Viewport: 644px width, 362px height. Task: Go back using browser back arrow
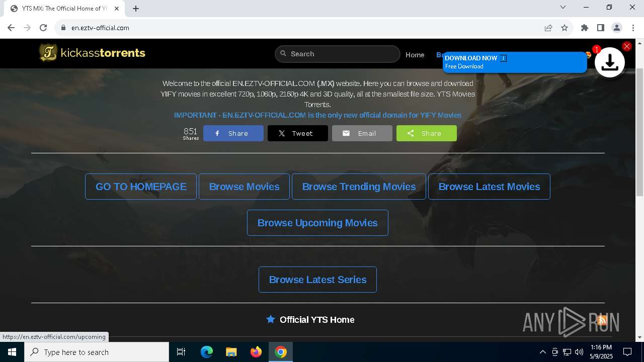pyautogui.click(x=11, y=28)
